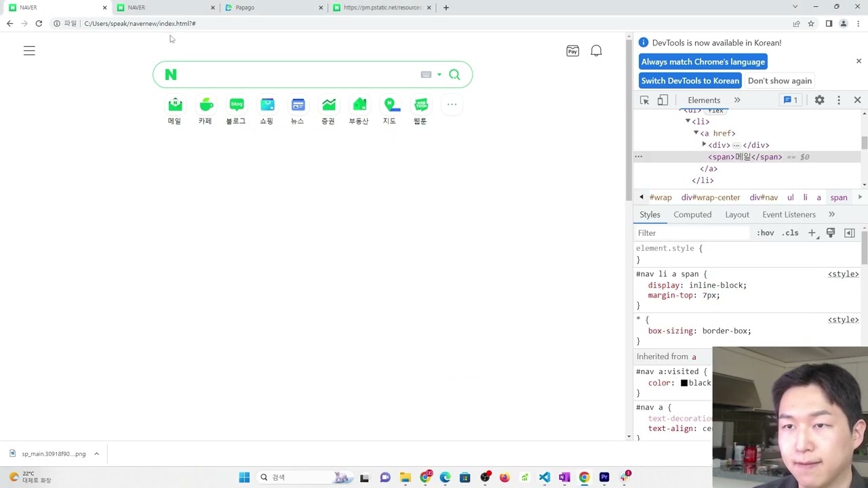The height and width of the screenshot is (488, 868).
Task: Show more shortcuts with three-dots icon
Action: 452,104
